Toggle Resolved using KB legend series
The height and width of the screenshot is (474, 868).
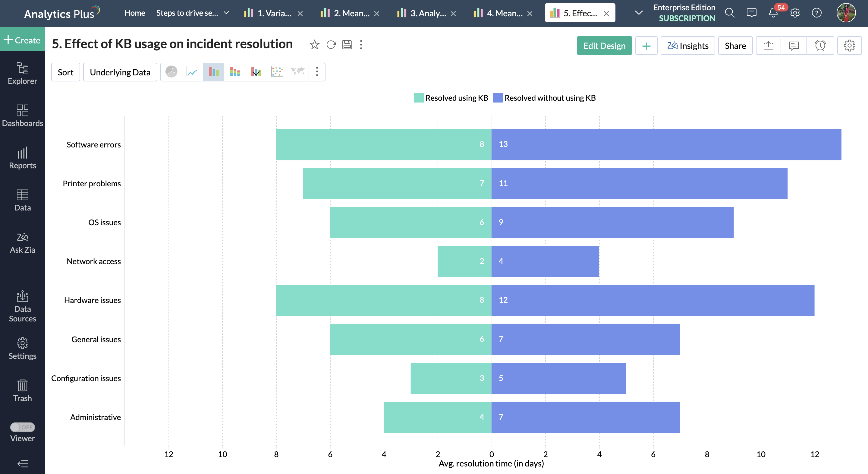coord(451,98)
